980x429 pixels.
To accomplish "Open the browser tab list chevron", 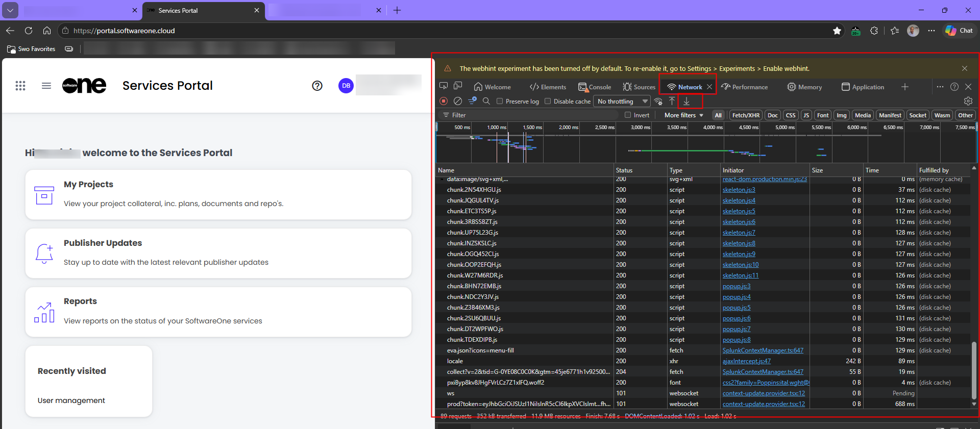I will (10, 10).
